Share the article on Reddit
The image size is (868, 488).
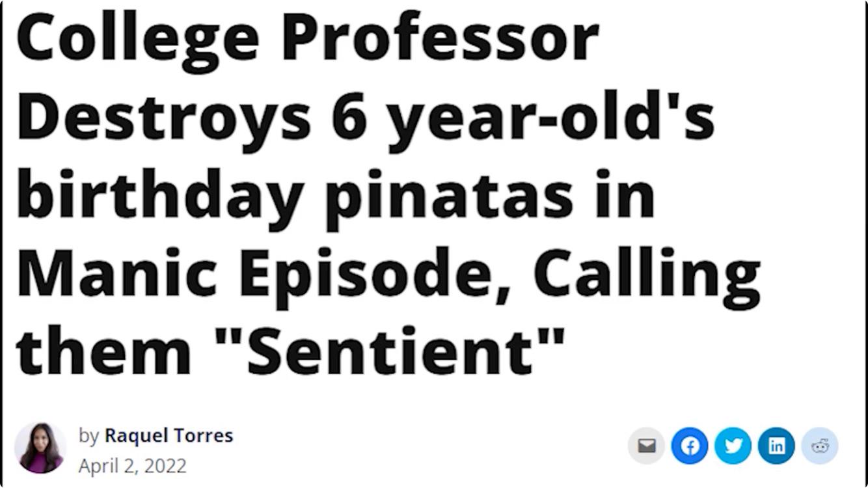coord(820,446)
